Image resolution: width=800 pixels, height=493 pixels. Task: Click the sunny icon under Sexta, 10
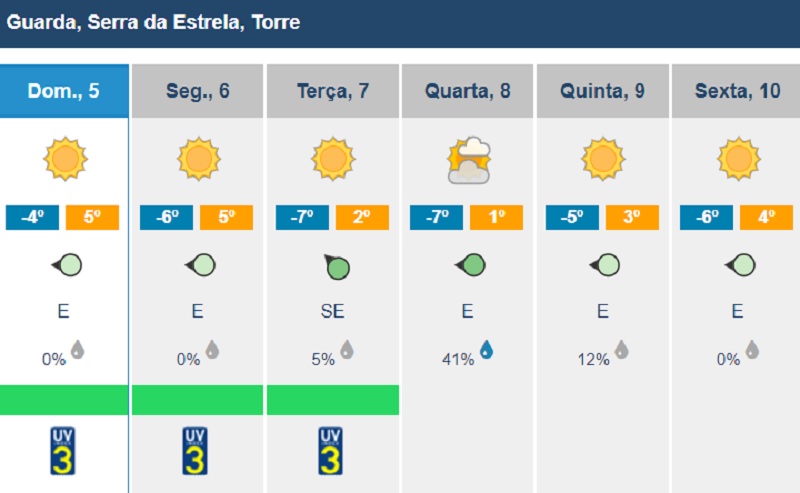tap(738, 159)
